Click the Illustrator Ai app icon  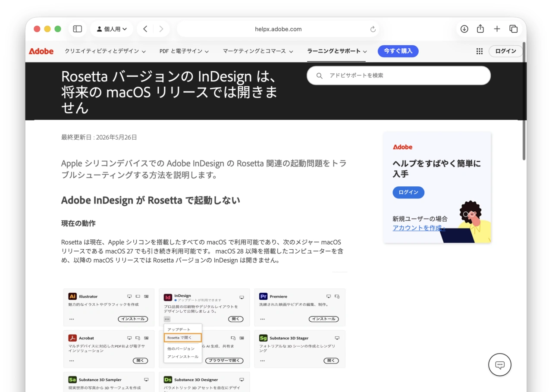coord(72,296)
